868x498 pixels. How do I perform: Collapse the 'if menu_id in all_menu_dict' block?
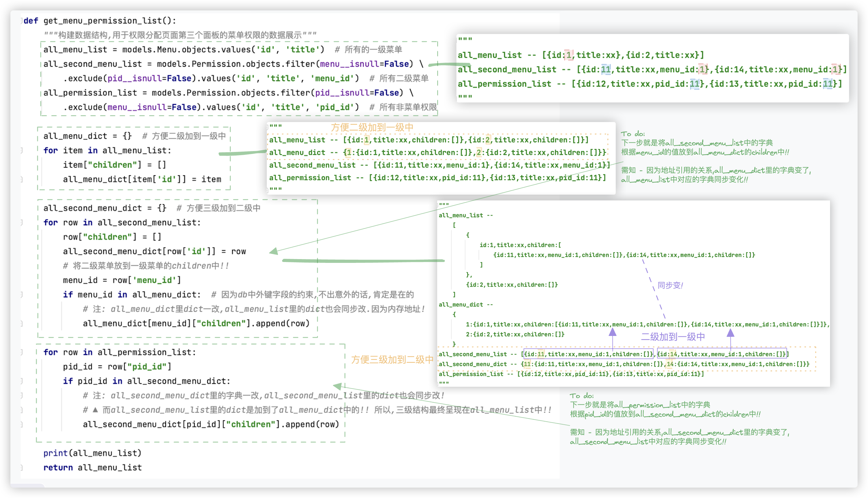tap(22, 294)
